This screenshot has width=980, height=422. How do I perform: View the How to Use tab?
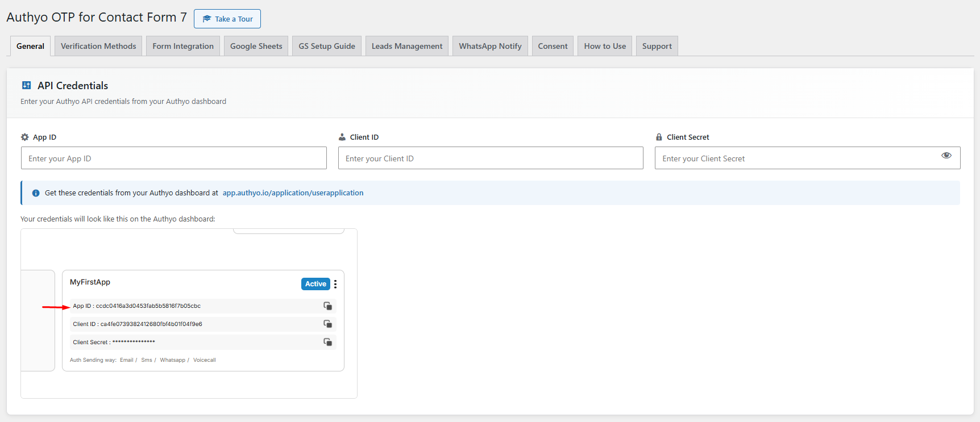(605, 46)
